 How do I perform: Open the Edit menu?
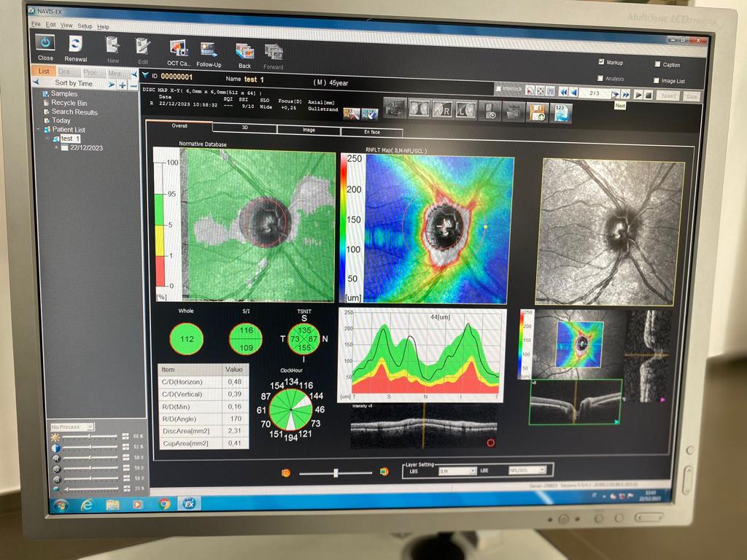pos(51,24)
